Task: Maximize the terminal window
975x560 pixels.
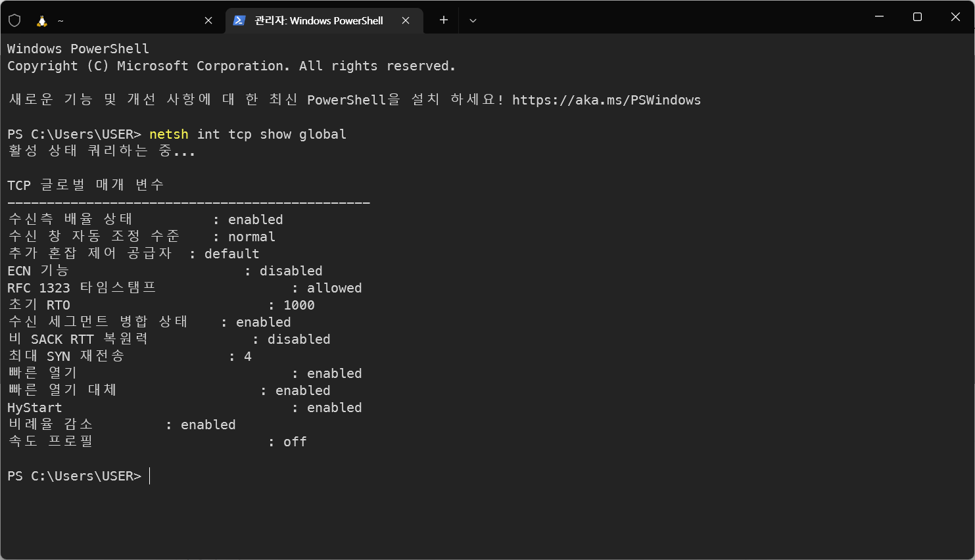Action: tap(917, 17)
